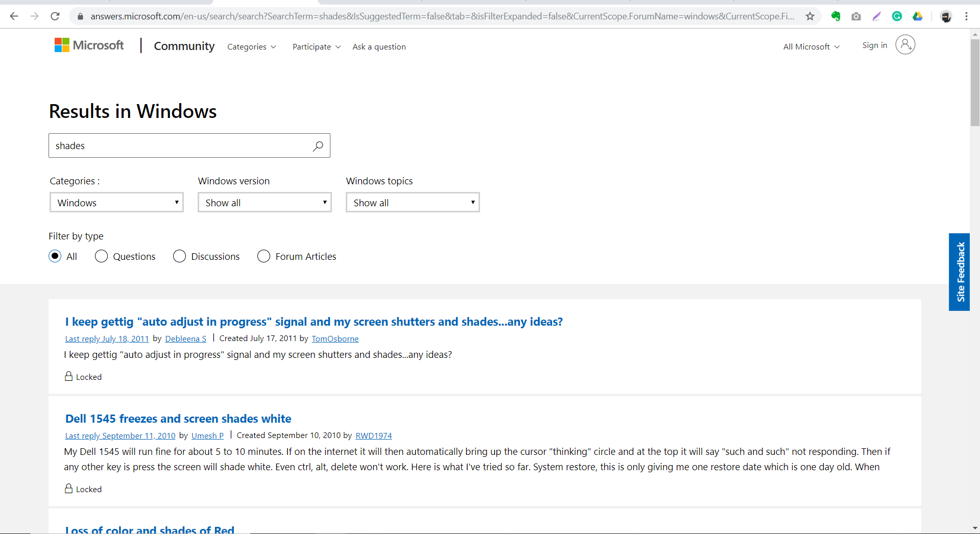Open the Chrome profile avatar
The width and height of the screenshot is (980, 534).
pos(946,16)
